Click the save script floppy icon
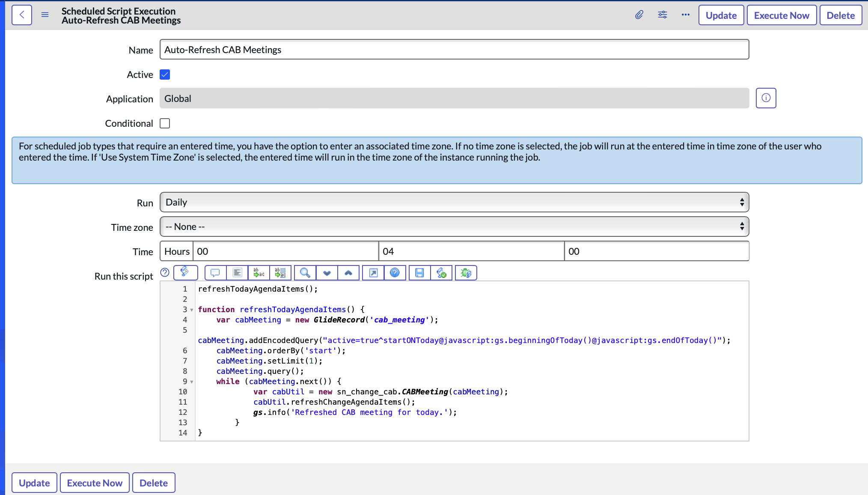 (x=419, y=273)
